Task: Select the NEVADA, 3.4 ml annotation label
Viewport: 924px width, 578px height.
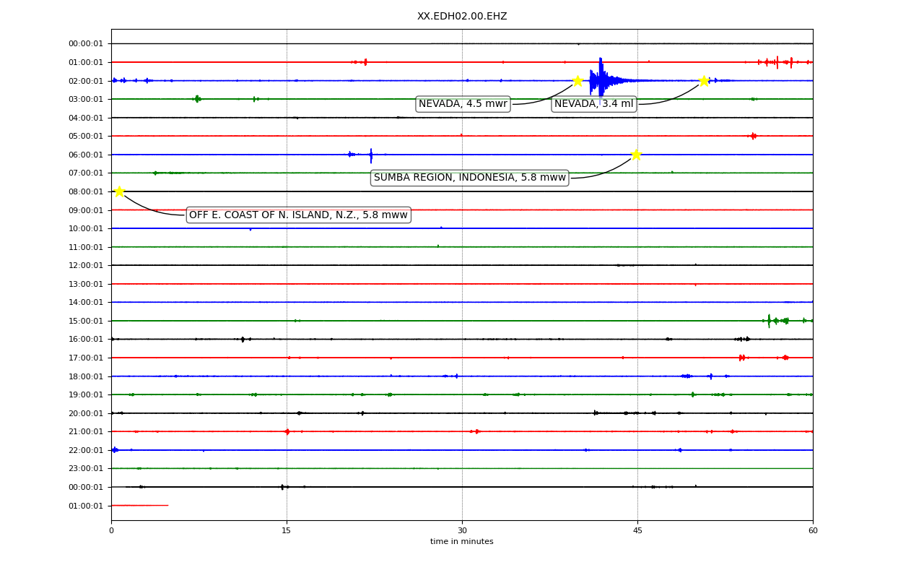Action: click(x=594, y=104)
